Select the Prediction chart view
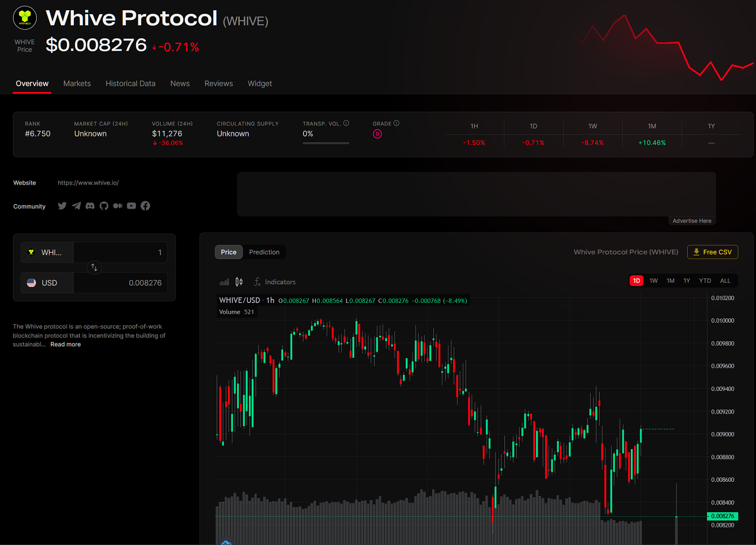 pyautogui.click(x=264, y=252)
